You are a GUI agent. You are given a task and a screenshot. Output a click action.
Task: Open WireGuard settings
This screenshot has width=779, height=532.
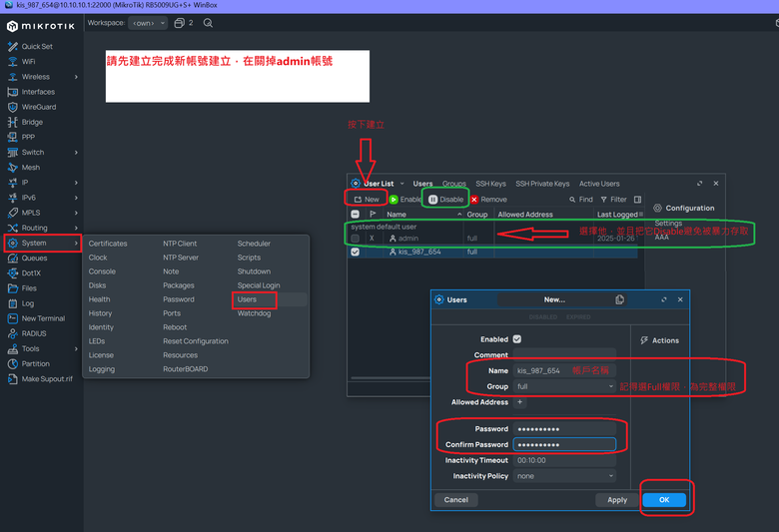[x=31, y=107]
